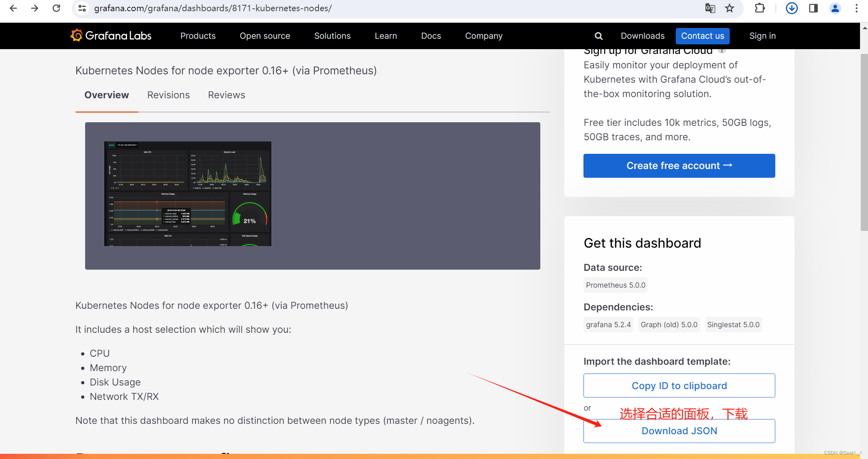Image resolution: width=868 pixels, height=459 pixels.
Task: Click the Open source menu item
Action: point(265,36)
